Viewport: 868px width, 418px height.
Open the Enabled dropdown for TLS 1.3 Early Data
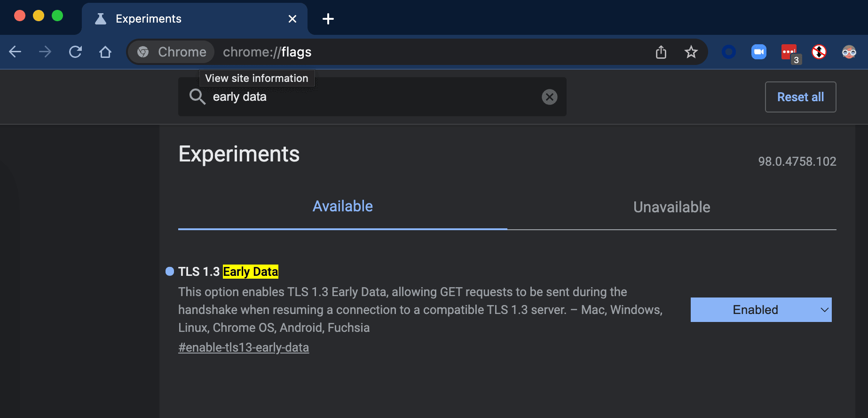pos(761,310)
